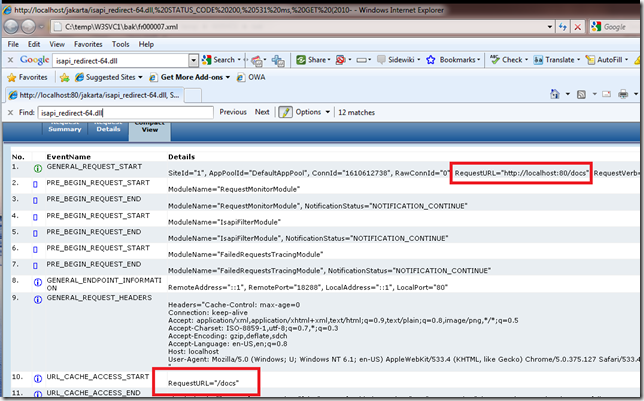This screenshot has height=401, width=644.
Task: Open the Favorites menu in menu bar
Action: pyautogui.click(x=87, y=44)
